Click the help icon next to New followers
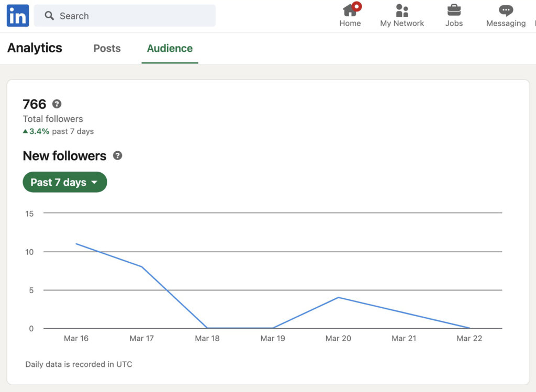536x392 pixels. click(117, 155)
